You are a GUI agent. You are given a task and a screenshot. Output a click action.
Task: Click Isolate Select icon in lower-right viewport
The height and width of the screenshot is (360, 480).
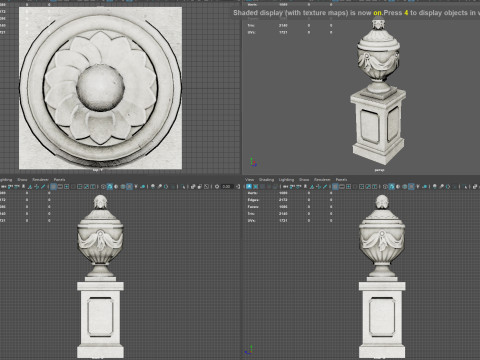[x=465, y=187]
